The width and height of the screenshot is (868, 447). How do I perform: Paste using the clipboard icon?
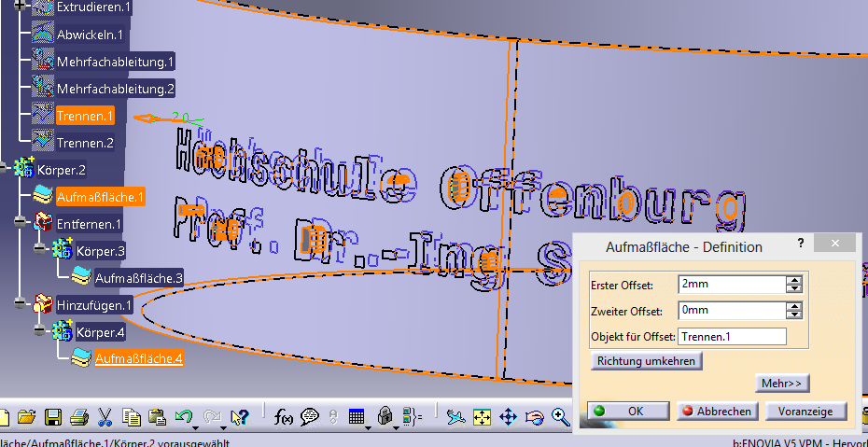pos(158,416)
